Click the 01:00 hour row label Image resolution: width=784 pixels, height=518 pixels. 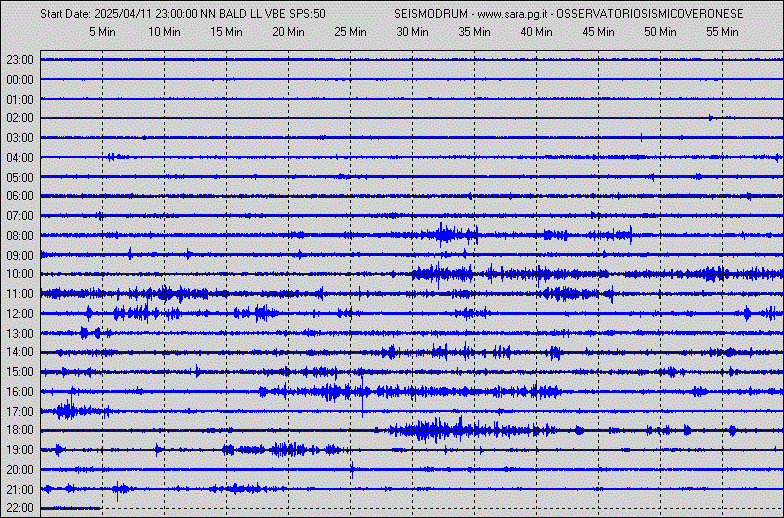(20, 100)
